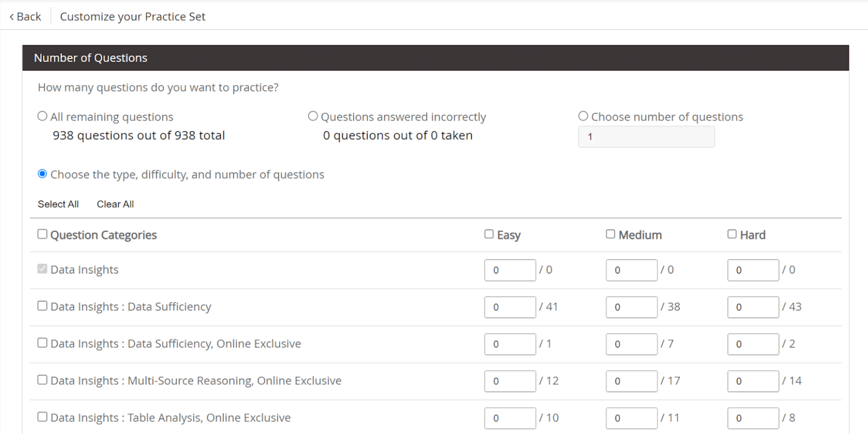868x434 pixels.
Task: Select Questions answered incorrectly radio option
Action: coord(313,116)
